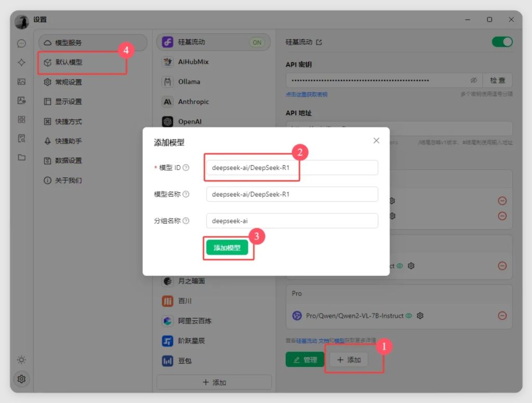Toggle the 硅基流动 provider enable switch
This screenshot has width=532, height=403.
click(x=502, y=42)
